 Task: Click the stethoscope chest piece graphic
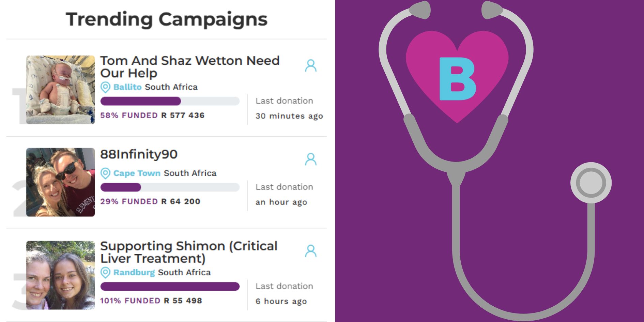[591, 183]
